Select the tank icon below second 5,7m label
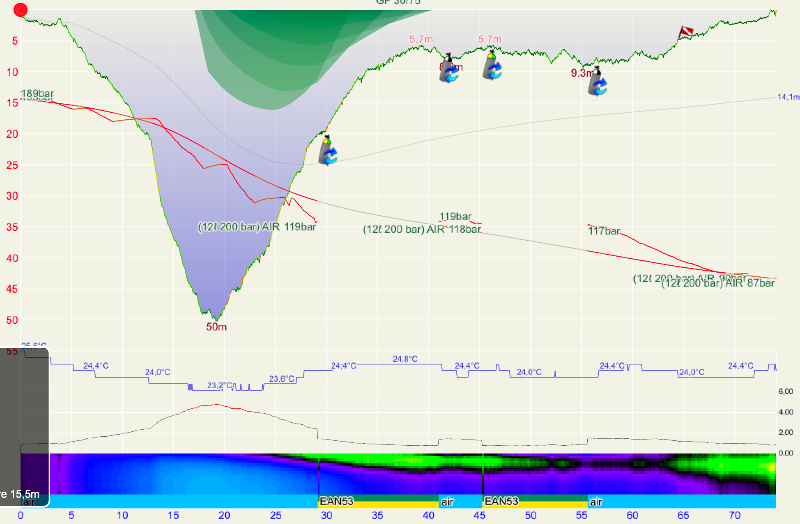Screen dimensions: 800x524 tap(492, 65)
